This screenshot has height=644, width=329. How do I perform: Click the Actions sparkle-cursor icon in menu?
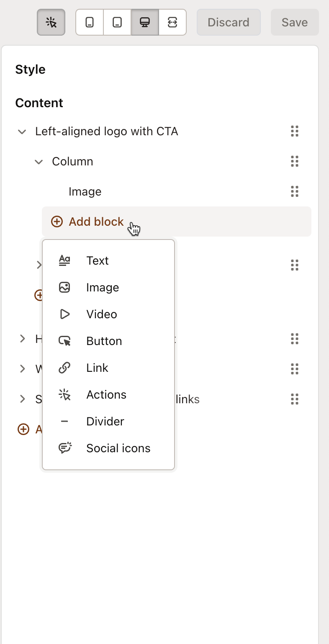click(64, 394)
